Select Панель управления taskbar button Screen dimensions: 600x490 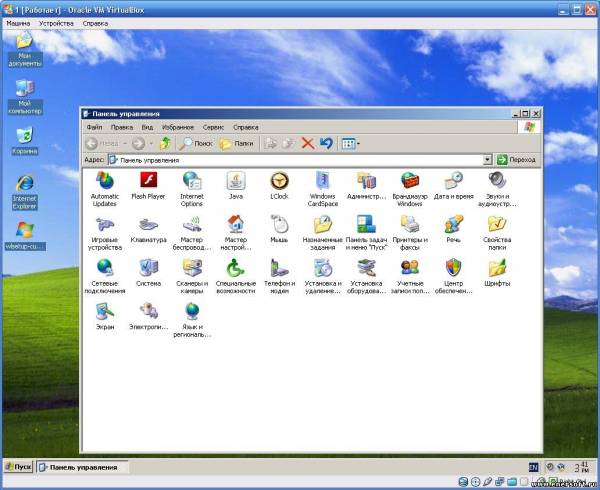click(82, 467)
